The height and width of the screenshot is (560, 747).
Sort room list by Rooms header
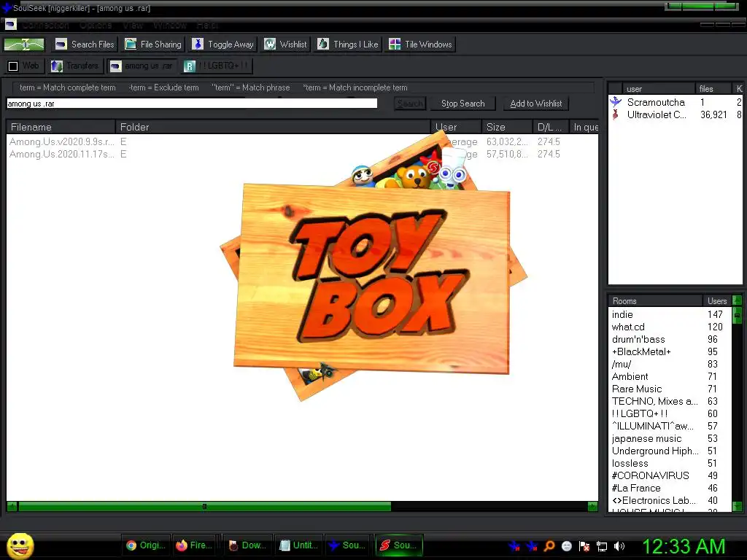click(x=655, y=301)
